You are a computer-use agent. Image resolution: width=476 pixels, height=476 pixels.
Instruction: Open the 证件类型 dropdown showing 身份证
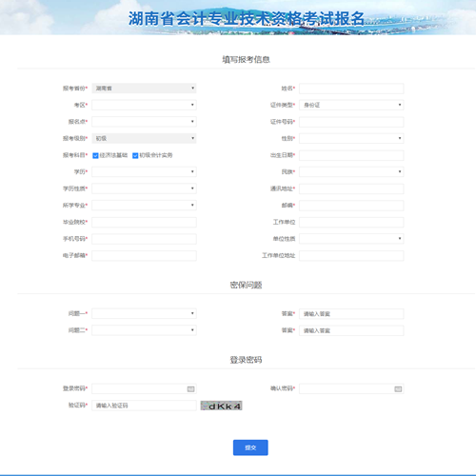coord(351,105)
